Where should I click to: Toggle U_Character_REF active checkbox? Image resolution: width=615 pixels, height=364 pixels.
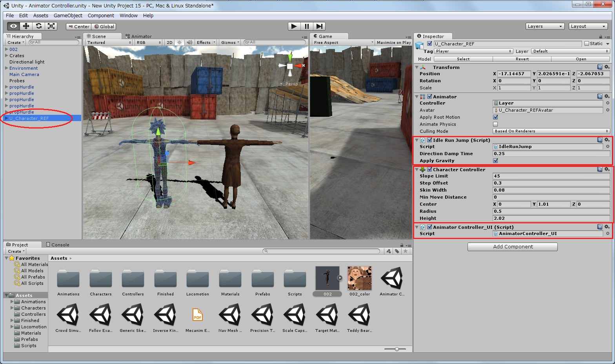pyautogui.click(x=429, y=43)
